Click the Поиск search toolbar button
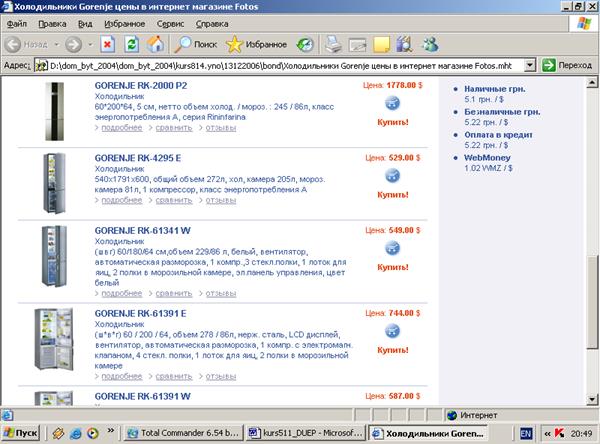 coord(194,44)
